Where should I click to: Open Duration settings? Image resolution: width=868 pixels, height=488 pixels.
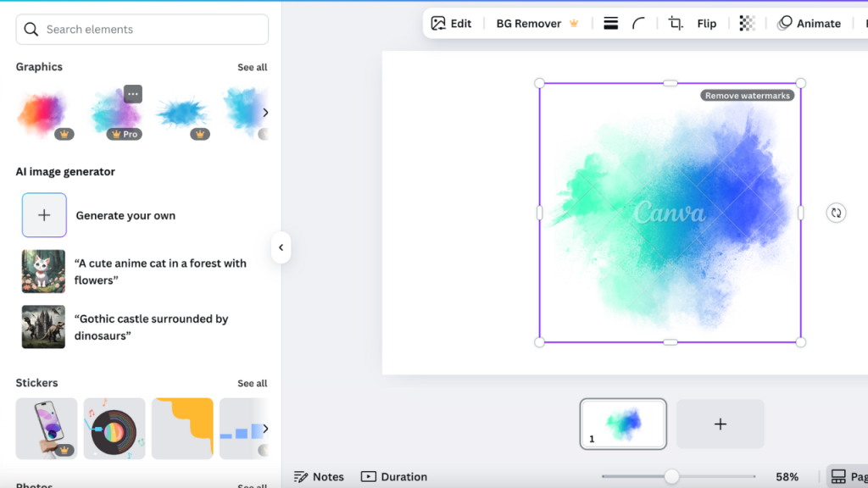tap(394, 476)
